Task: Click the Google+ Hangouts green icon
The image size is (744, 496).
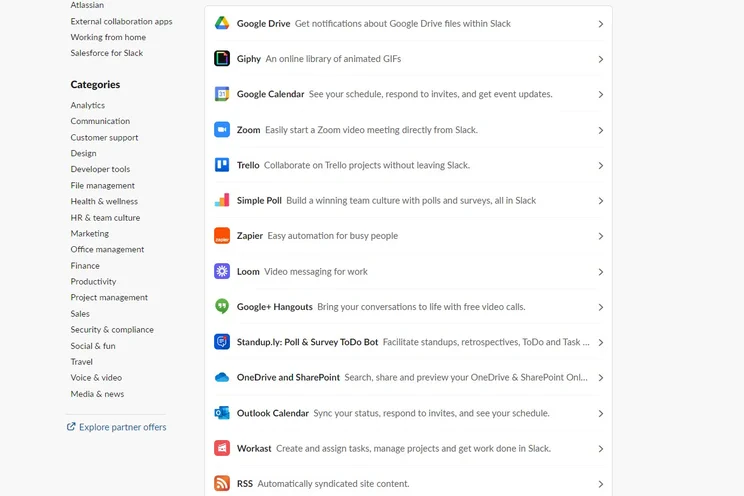Action: click(222, 306)
